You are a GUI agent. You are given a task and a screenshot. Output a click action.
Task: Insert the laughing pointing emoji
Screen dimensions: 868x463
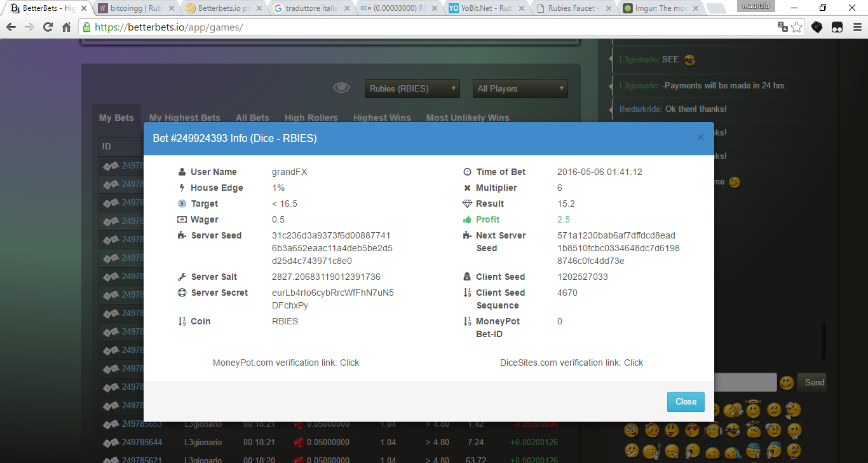733,410
